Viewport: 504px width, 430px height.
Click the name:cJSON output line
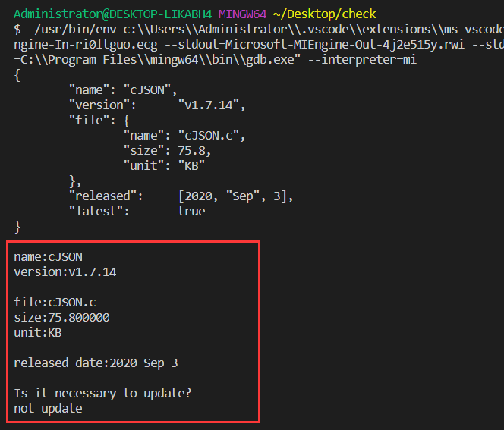(x=48, y=257)
